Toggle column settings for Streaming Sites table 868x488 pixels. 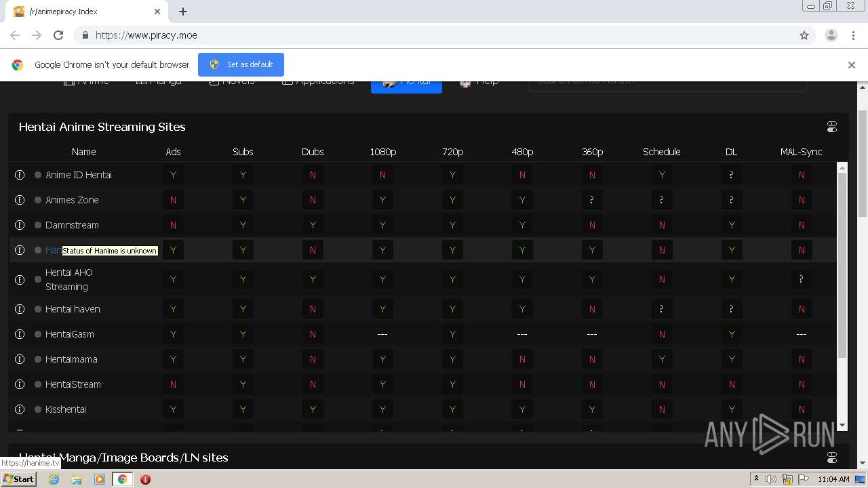[832, 127]
